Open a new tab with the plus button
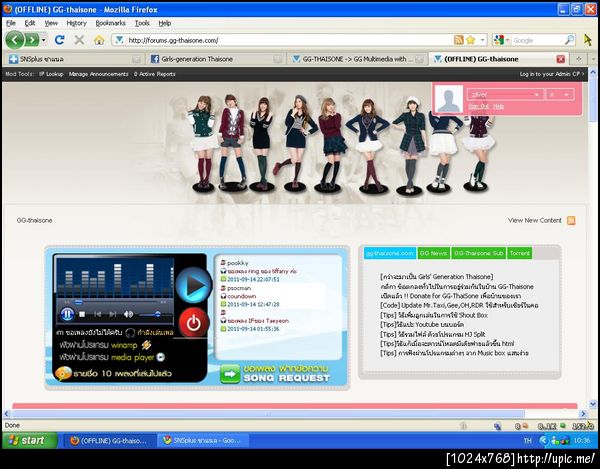Screen dimensions: 600x469 579,59
